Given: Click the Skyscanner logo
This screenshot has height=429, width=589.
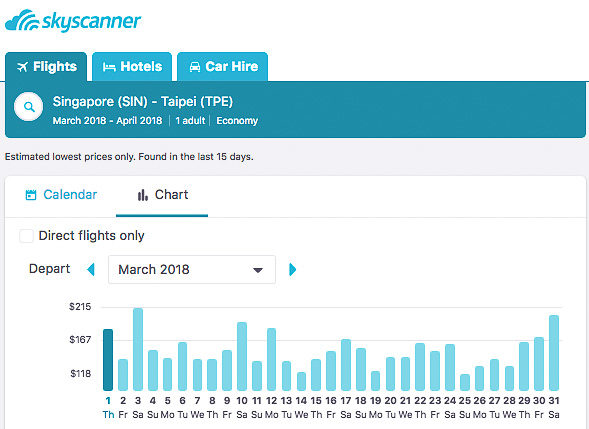Looking at the screenshot, I should coord(73,21).
